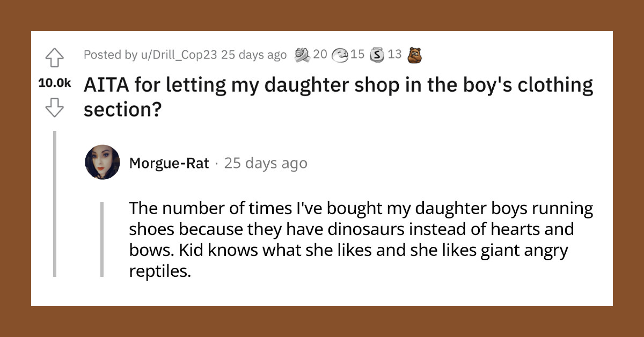Open Morgue-Rat's profile avatar picture
644x337 pixels.
click(x=102, y=163)
